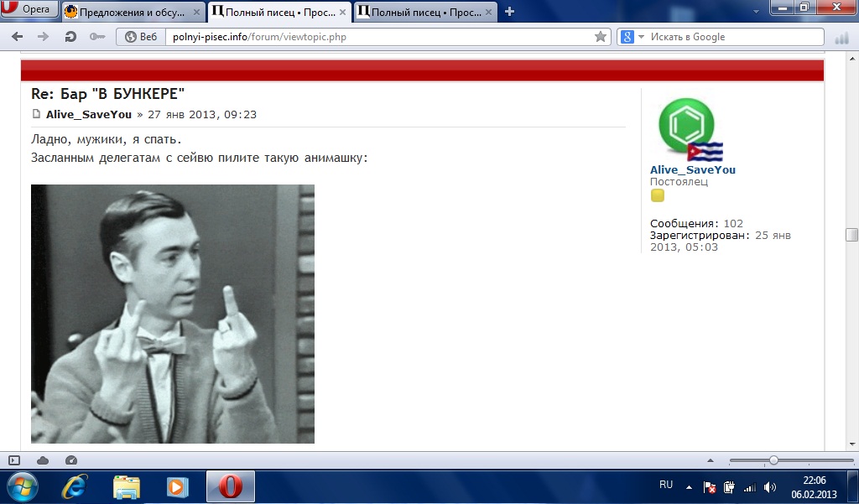Click the small post icon before Alive_SaveYou
This screenshot has width=859, height=504.
click(36, 114)
